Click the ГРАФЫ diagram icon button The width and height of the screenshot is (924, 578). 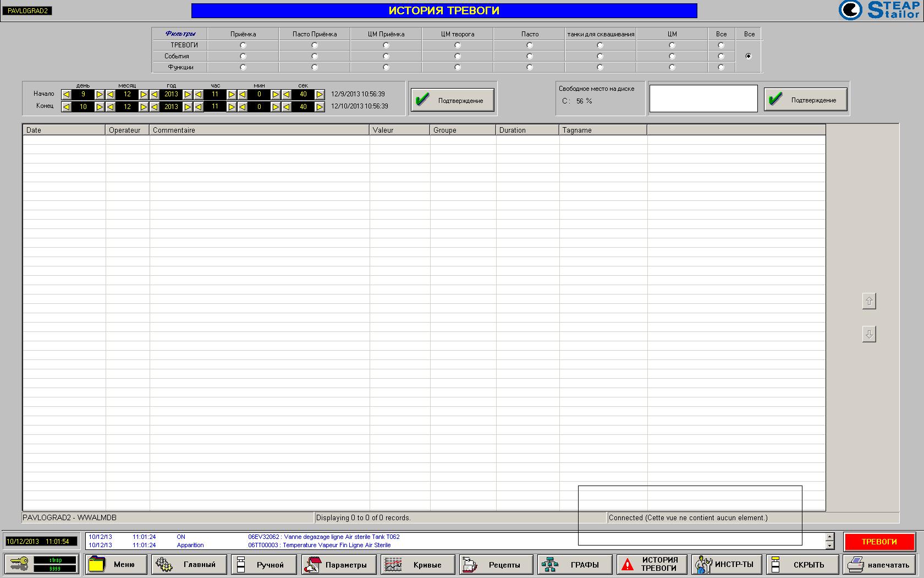[575, 564]
